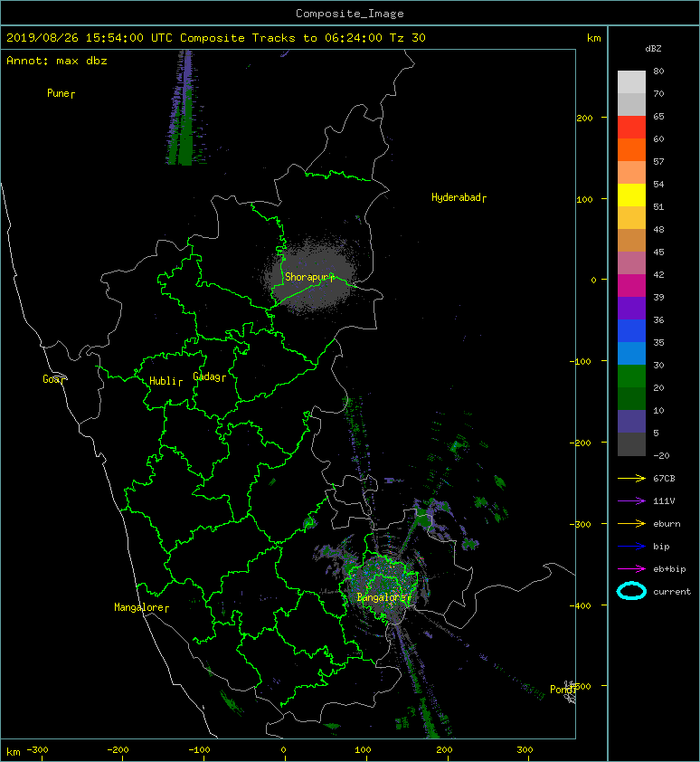
Task: Click the 67CB yellow arrow legend icon
Action: tap(631, 478)
